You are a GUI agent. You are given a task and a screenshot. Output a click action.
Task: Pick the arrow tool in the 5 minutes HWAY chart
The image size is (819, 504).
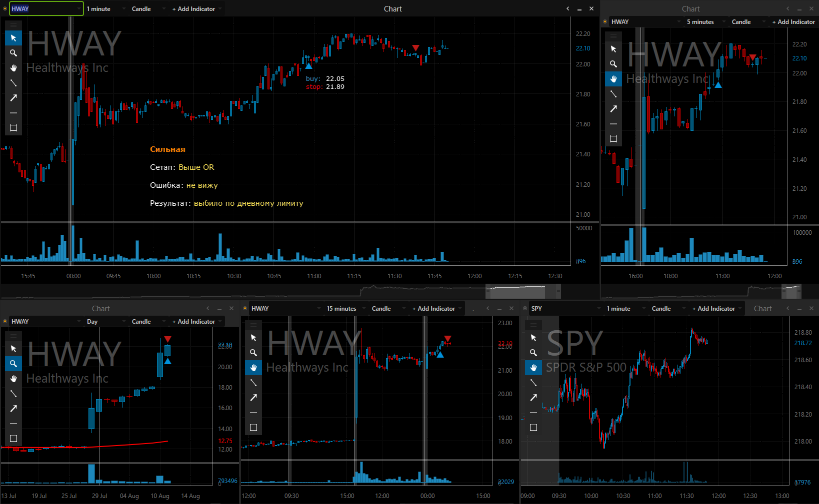[x=613, y=109]
